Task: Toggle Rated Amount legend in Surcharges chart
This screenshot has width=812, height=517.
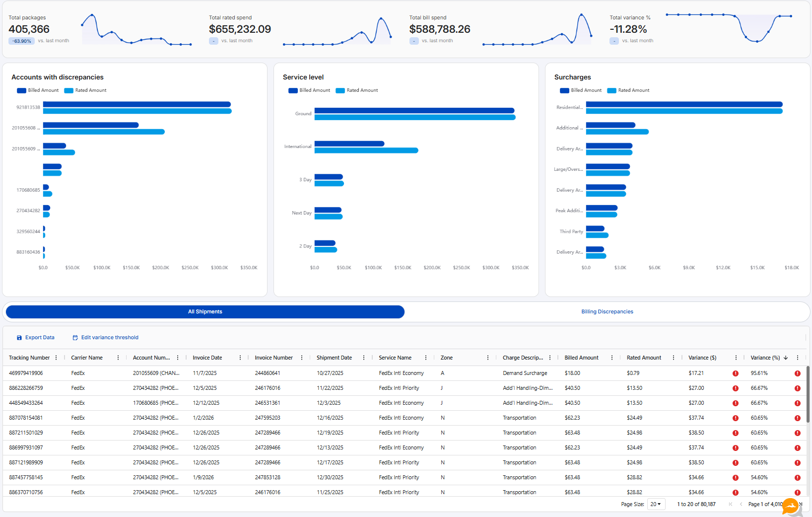Action: pyautogui.click(x=628, y=90)
